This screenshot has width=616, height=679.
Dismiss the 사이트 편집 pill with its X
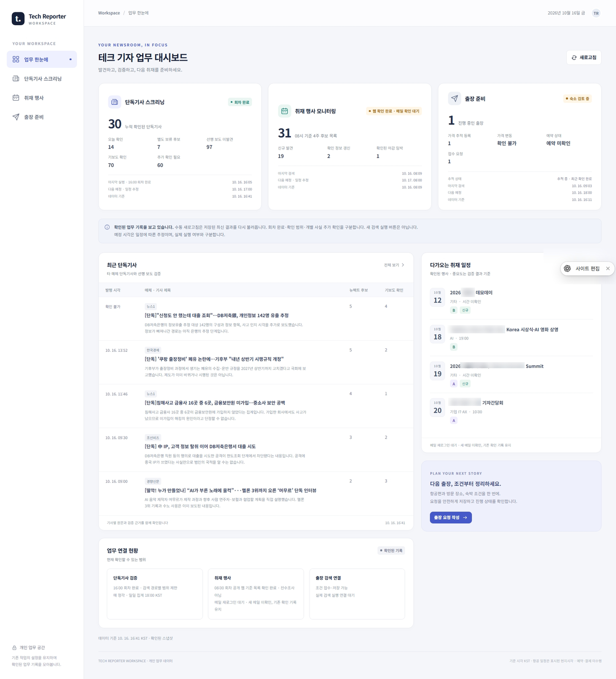click(x=608, y=269)
